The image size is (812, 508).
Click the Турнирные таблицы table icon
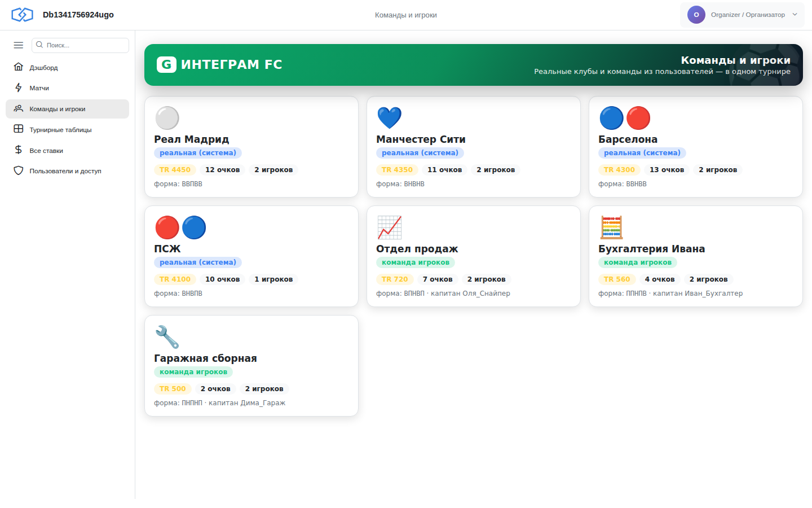tap(19, 129)
